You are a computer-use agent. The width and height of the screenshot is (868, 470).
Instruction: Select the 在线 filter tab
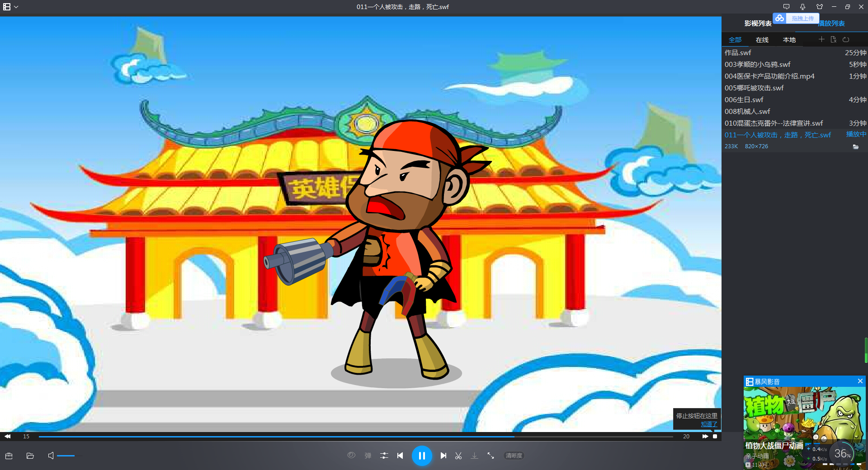tap(762, 40)
